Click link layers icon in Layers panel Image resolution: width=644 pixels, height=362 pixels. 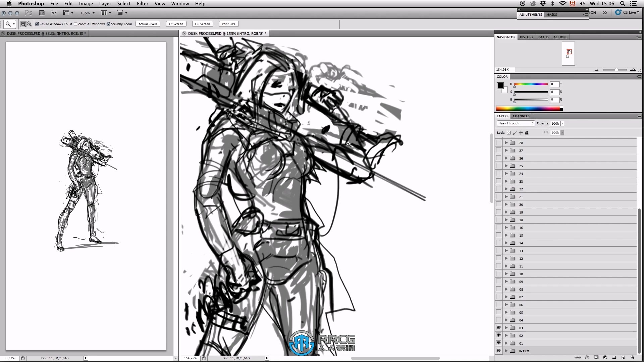[x=578, y=357]
